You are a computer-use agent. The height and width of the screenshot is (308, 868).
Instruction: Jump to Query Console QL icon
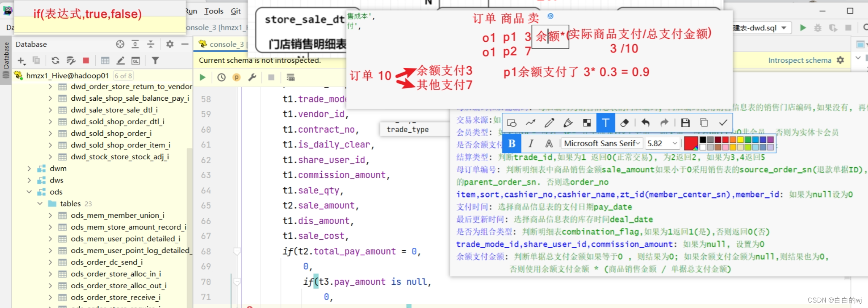pos(136,61)
